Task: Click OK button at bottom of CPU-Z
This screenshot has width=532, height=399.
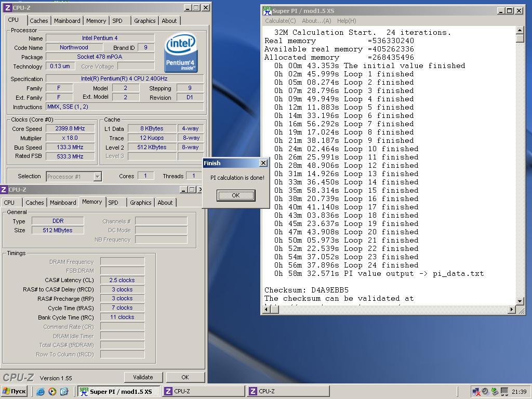Action: click(x=185, y=377)
